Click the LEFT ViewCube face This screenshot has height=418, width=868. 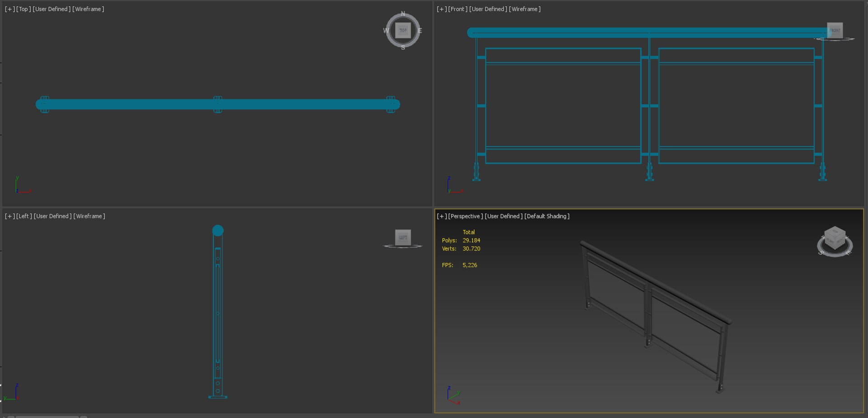403,237
